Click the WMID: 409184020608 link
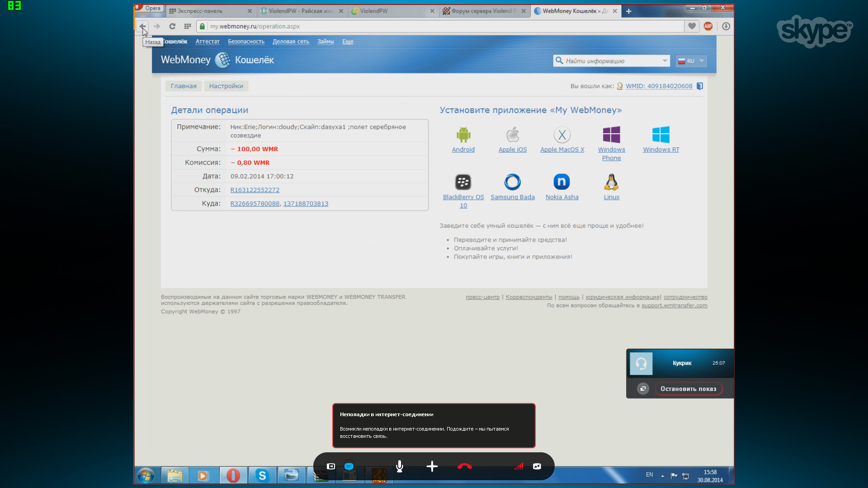The height and width of the screenshot is (488, 868). tap(659, 86)
